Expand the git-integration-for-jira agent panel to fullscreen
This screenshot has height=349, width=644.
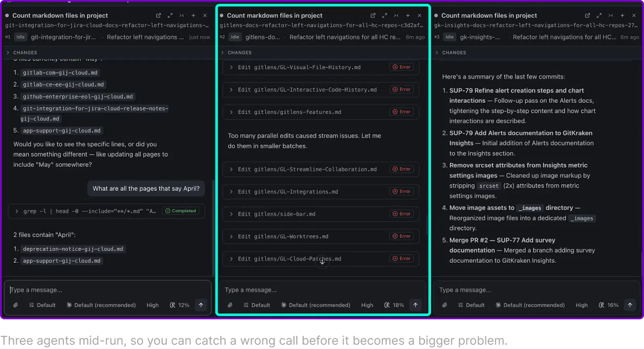click(170, 15)
